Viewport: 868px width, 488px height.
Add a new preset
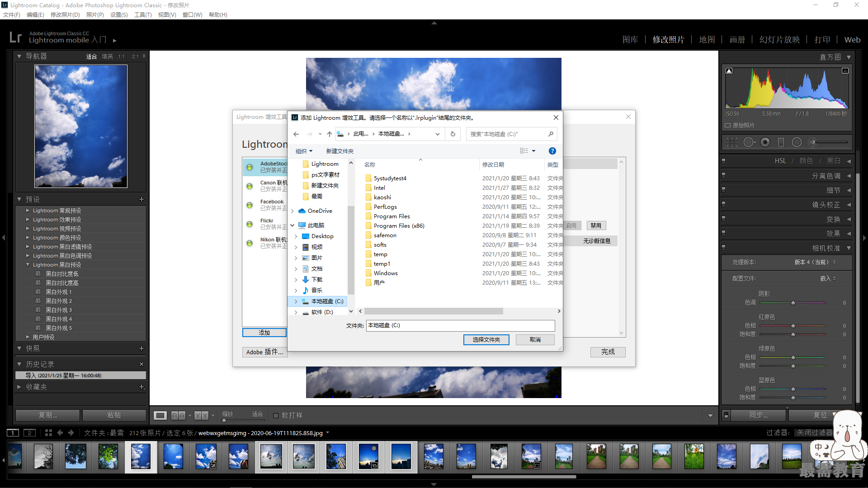coord(142,199)
